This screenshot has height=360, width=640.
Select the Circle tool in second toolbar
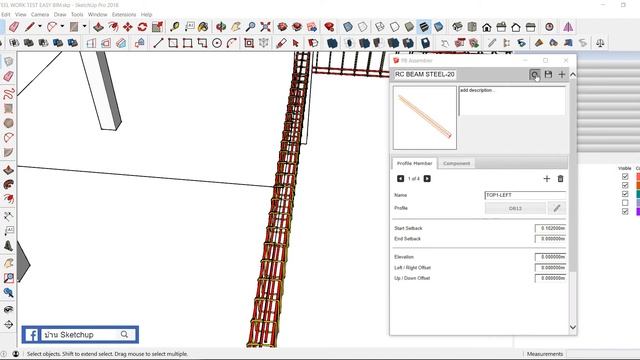pyautogui.click(x=217, y=43)
